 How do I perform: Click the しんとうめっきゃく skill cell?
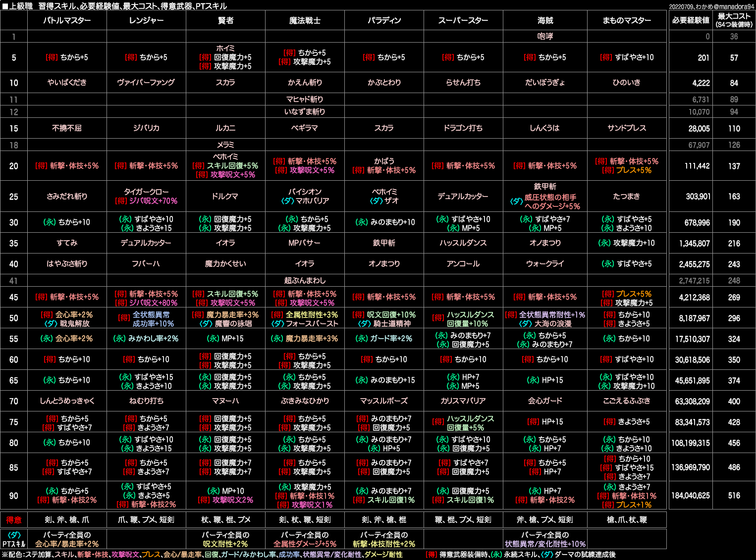[67, 401]
